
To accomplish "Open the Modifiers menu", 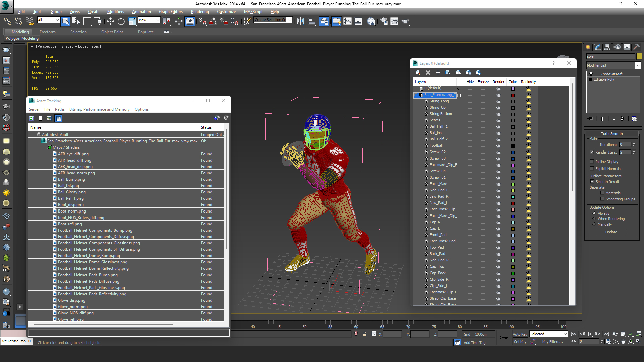I will coord(115,12).
